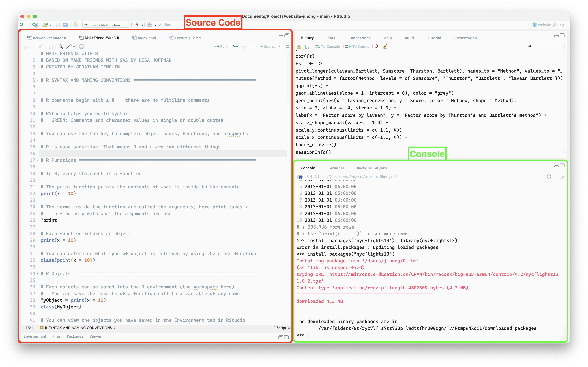588x367 pixels.
Task: Click the Show in new window icon
Action: click(41, 46)
